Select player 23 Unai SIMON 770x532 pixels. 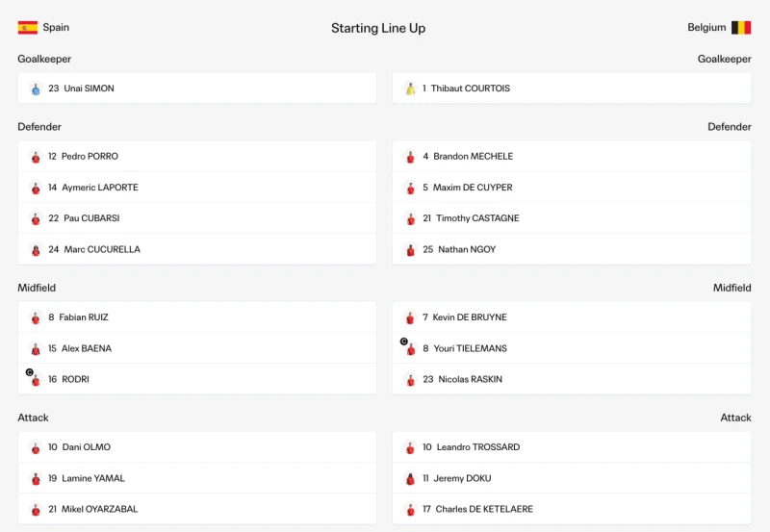point(197,89)
